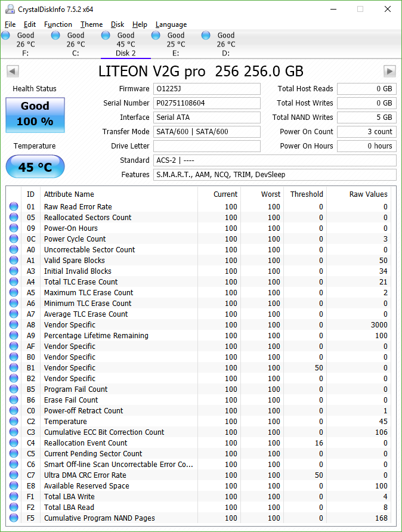
Task: Click status orb for Reallocated Sectors Count
Action: pos(14,217)
